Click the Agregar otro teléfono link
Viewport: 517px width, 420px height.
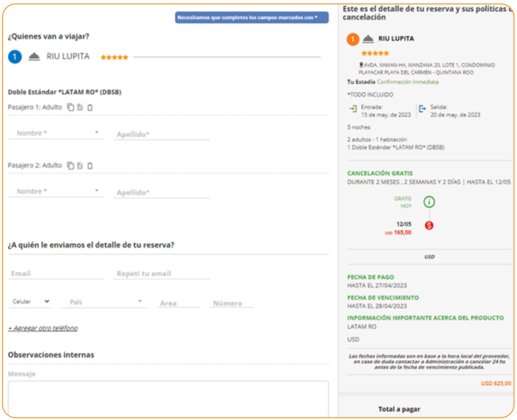(43, 328)
